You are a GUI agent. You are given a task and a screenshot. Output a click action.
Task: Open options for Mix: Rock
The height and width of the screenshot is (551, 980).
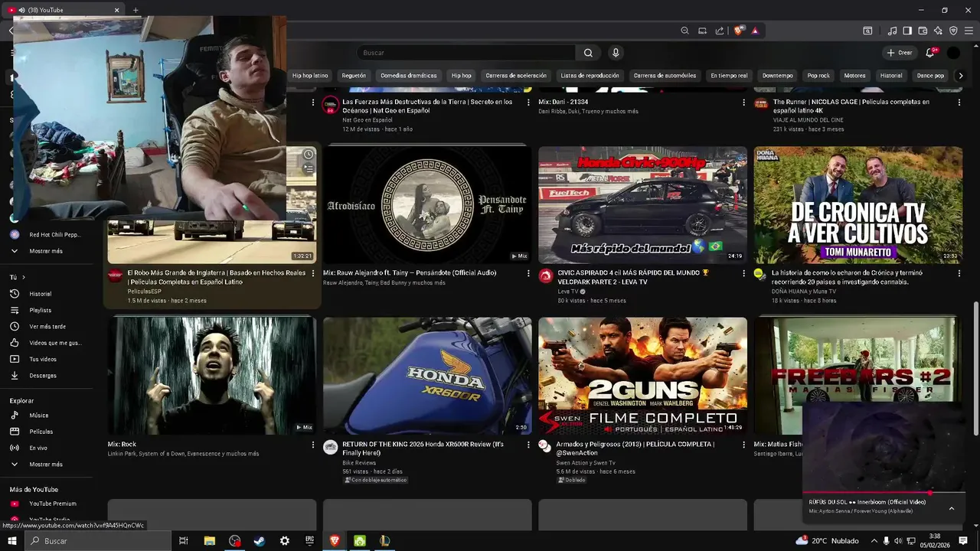click(312, 445)
